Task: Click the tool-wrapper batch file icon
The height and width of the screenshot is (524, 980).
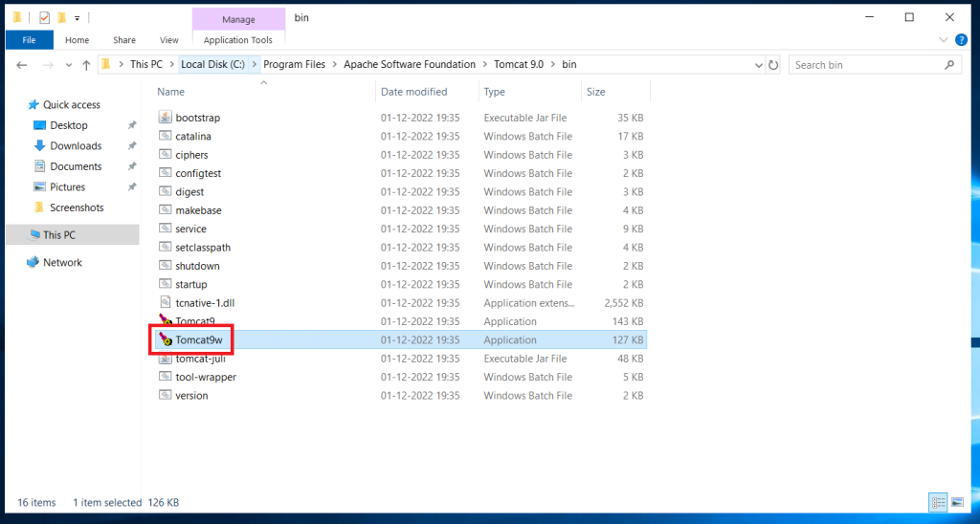Action: [x=165, y=377]
